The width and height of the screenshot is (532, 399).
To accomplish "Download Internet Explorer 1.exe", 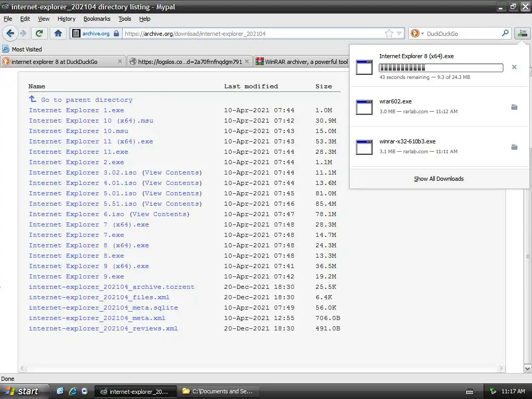I will coord(76,110).
